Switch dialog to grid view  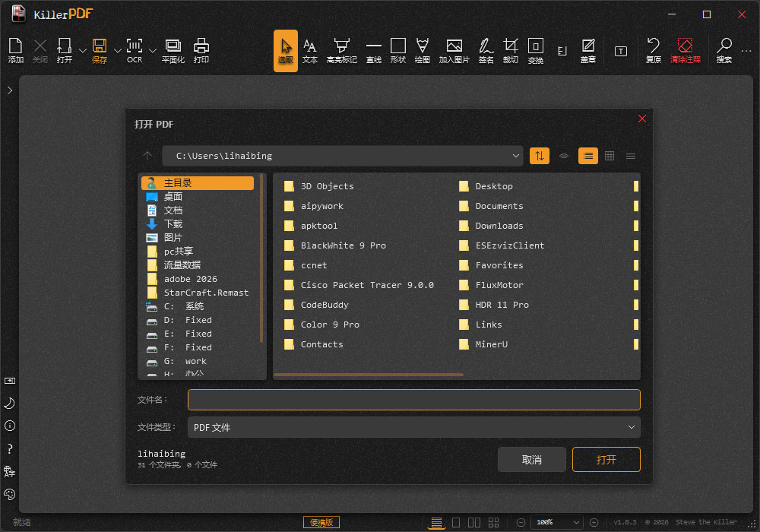point(610,156)
